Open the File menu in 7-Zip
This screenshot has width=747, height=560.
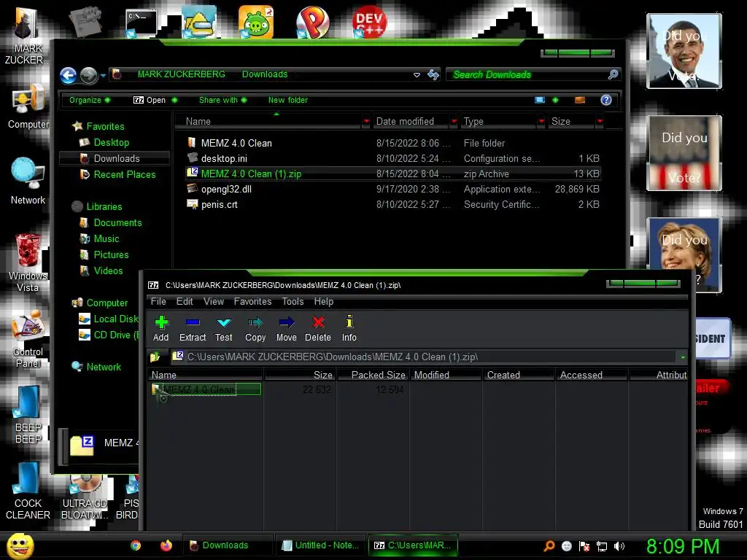[x=158, y=301]
